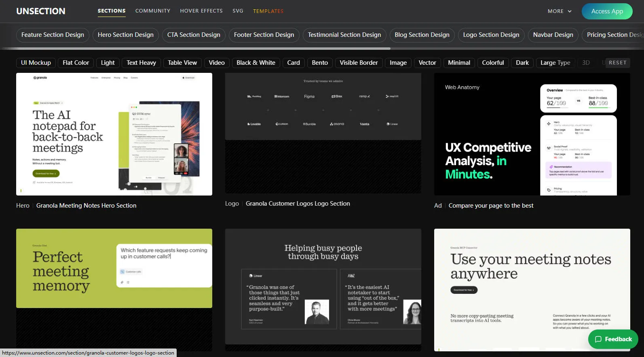Open Granola customer logos thumbnail
644x357 pixels.
pyautogui.click(x=323, y=133)
